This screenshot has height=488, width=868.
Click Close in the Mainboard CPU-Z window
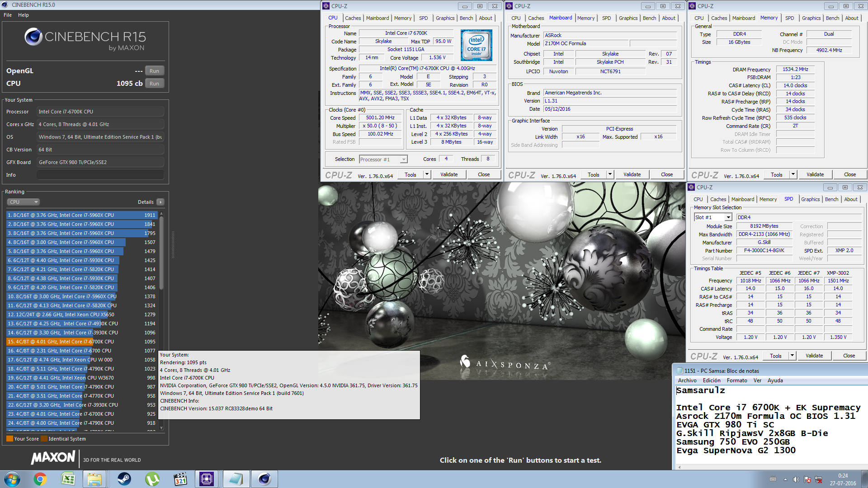click(x=667, y=174)
